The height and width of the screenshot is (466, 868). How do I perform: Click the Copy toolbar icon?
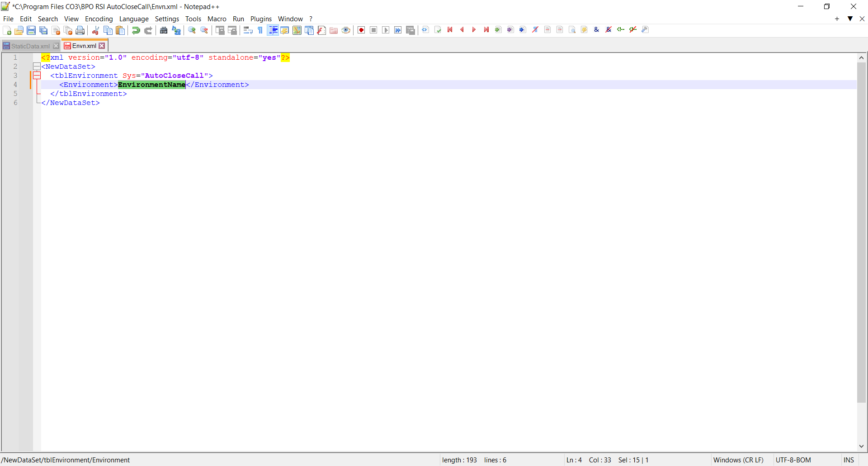pos(108,30)
